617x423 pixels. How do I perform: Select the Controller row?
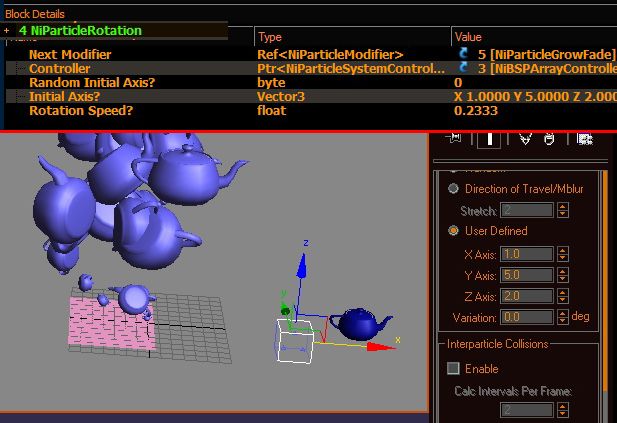tap(311, 68)
